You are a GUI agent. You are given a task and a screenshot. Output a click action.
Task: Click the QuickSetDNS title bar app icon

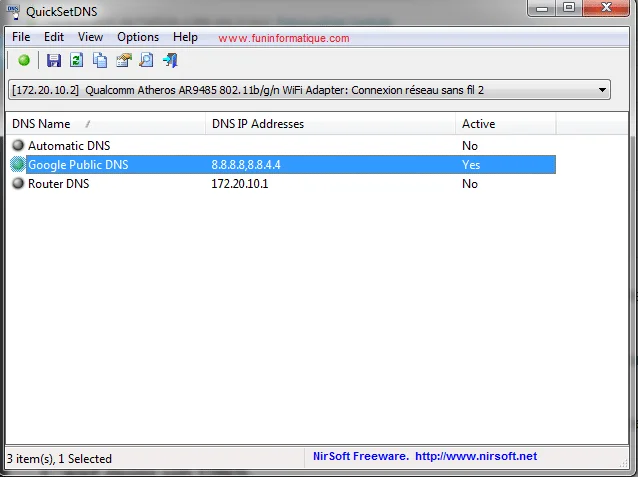click(x=13, y=11)
